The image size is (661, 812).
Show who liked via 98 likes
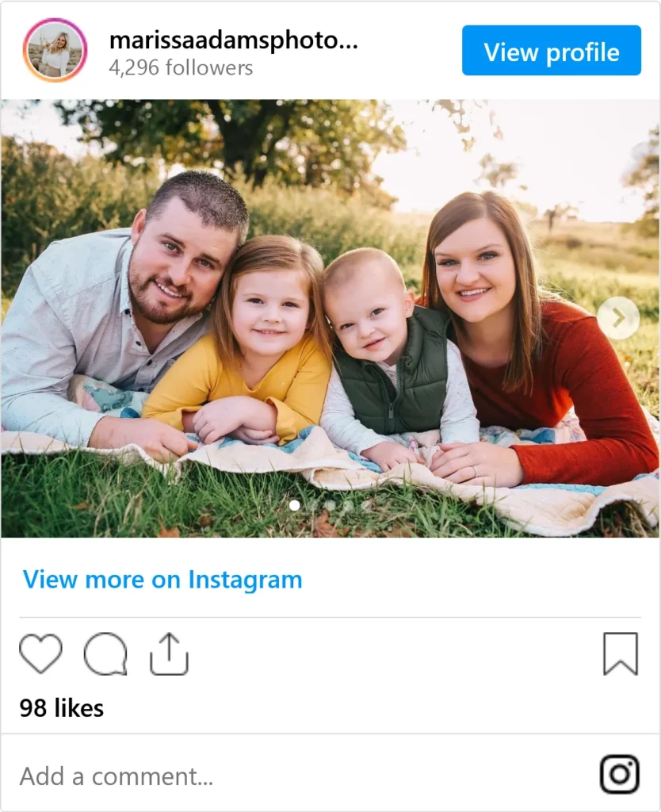(x=62, y=708)
